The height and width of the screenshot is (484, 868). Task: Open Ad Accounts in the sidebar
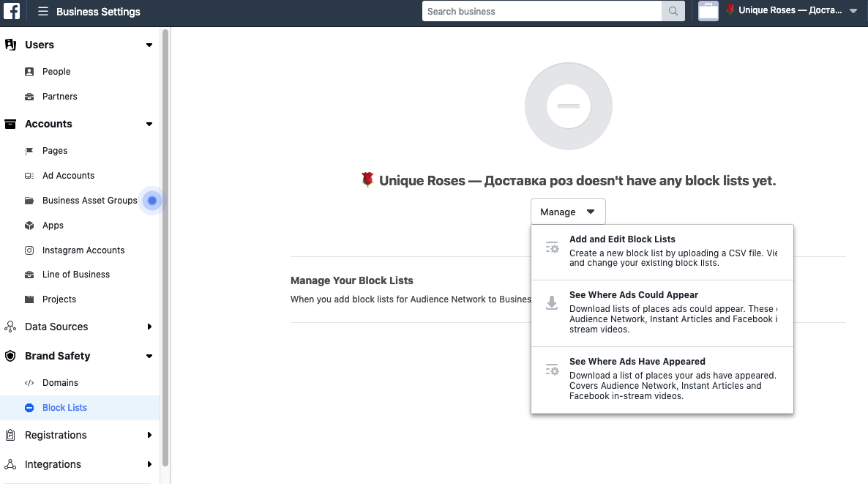[x=68, y=176]
